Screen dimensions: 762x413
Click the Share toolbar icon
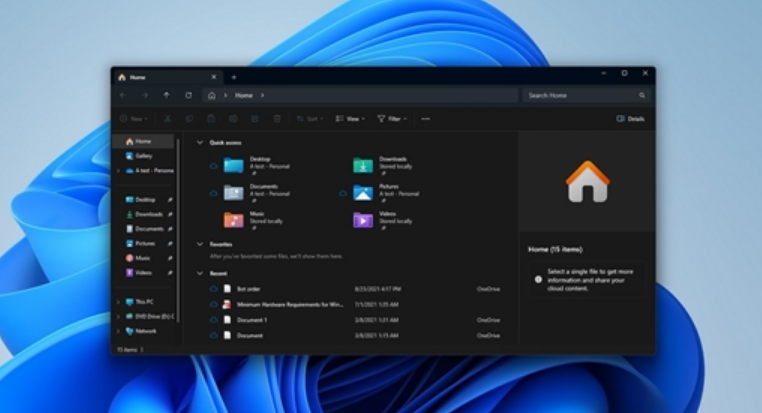coord(255,119)
